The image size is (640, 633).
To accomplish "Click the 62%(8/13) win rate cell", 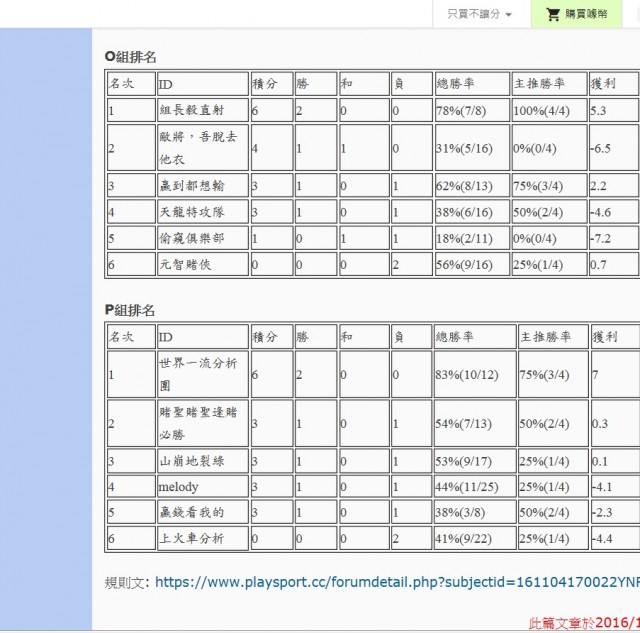I will pyautogui.click(x=472, y=186).
